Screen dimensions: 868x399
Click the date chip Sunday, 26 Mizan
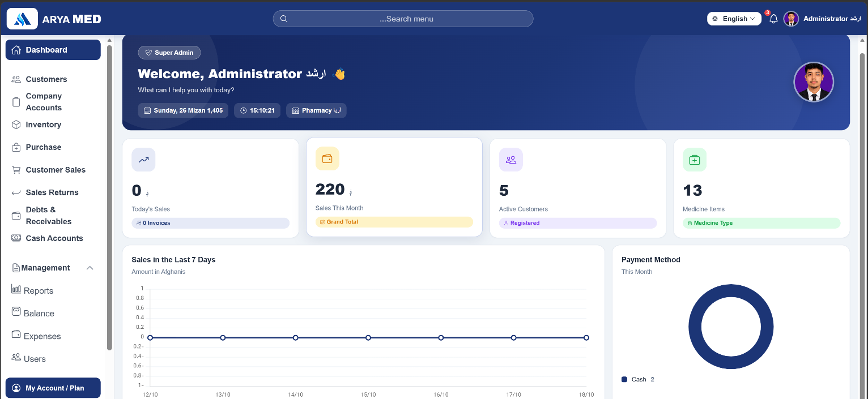click(x=183, y=110)
